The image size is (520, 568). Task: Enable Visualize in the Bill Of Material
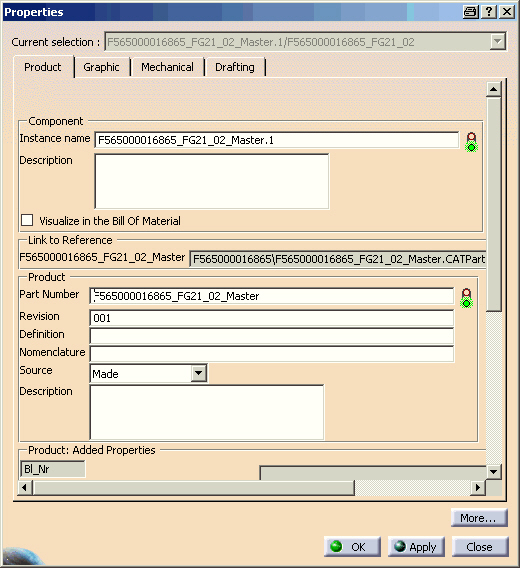27,220
